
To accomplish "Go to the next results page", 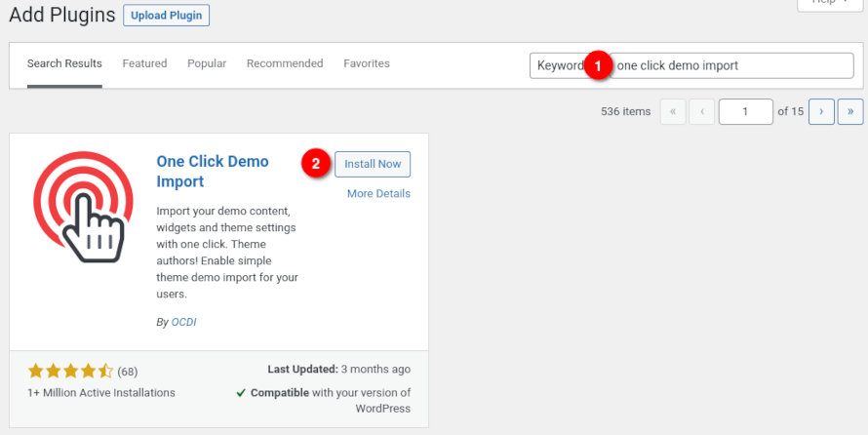I will coord(821,112).
